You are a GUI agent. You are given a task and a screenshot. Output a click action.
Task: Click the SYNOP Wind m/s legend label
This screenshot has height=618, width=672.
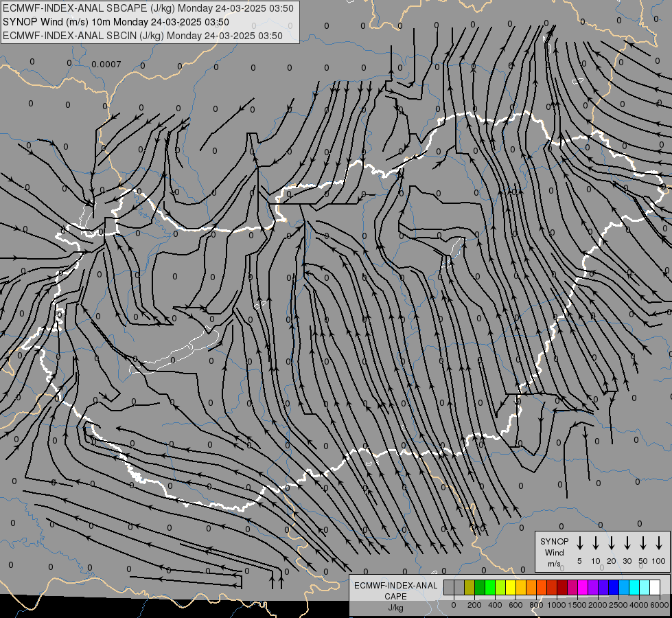(554, 552)
